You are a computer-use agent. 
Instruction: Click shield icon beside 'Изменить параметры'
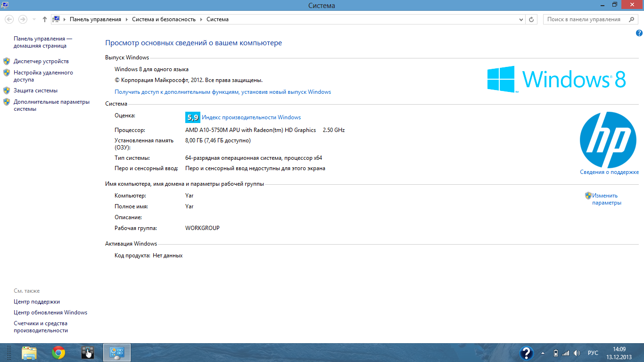588,196
